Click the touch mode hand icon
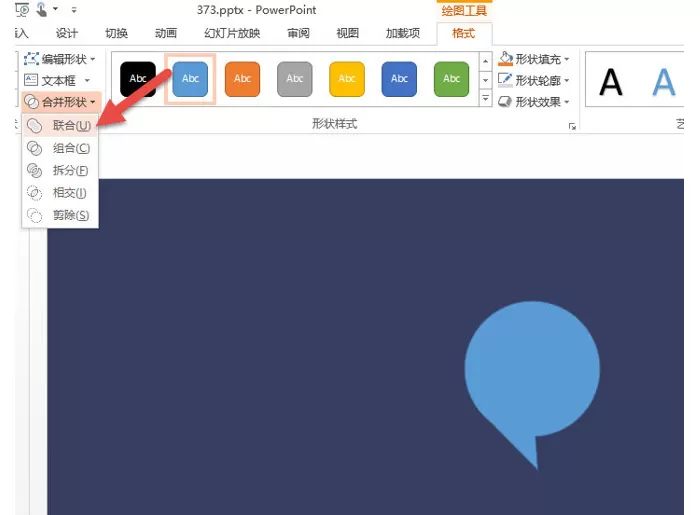Image resolution: width=700 pixels, height=515 pixels. click(42, 9)
